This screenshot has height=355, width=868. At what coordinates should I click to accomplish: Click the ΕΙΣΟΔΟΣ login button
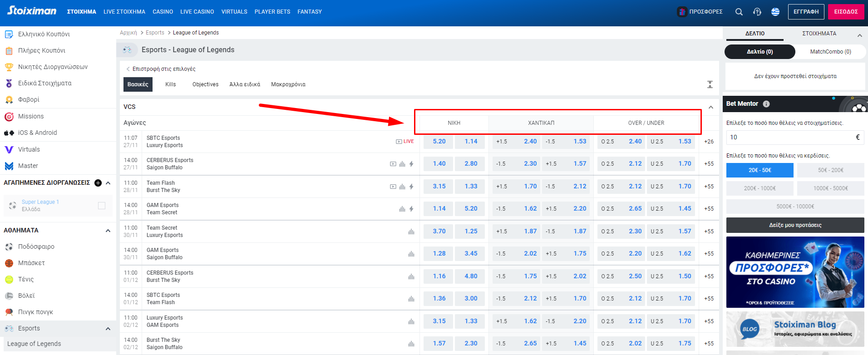pyautogui.click(x=846, y=12)
